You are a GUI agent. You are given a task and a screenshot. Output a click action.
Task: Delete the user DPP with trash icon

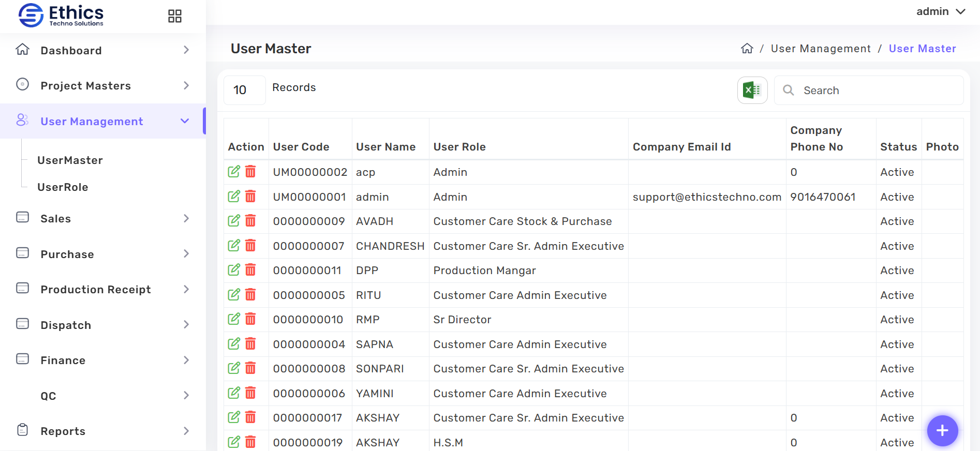250,270
